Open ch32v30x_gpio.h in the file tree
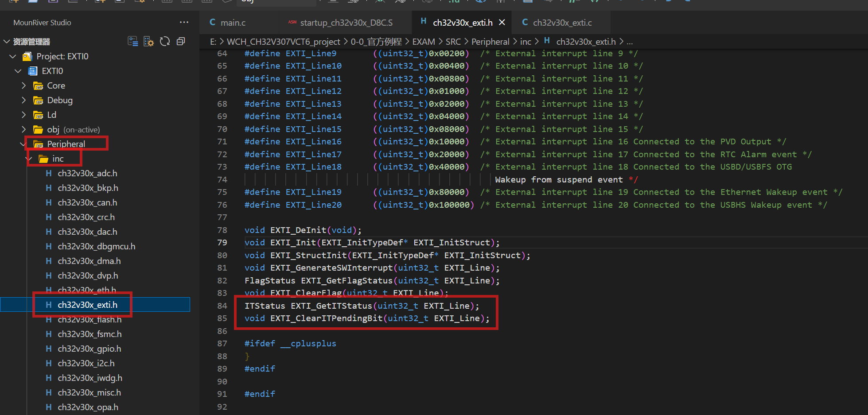868x415 pixels. coord(90,349)
